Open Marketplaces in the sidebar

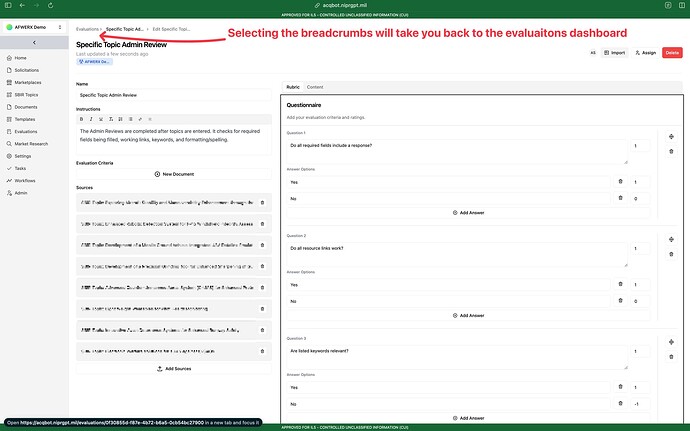pyautogui.click(x=28, y=82)
